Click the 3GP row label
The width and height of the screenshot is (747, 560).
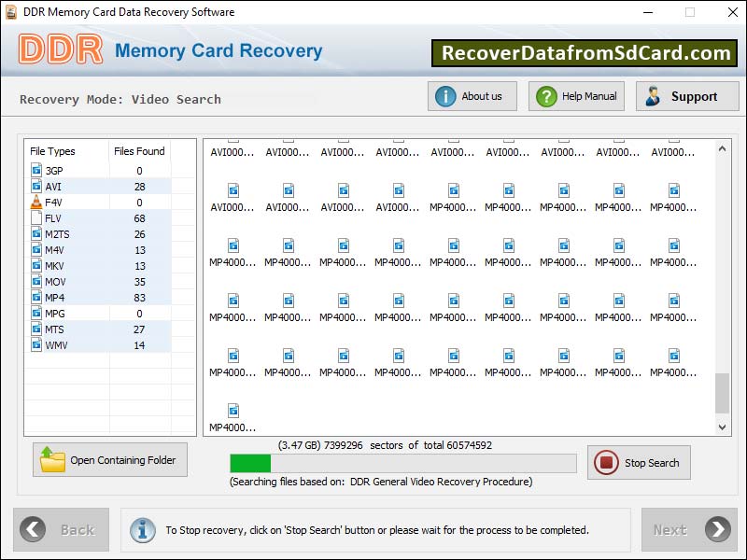[x=54, y=171]
